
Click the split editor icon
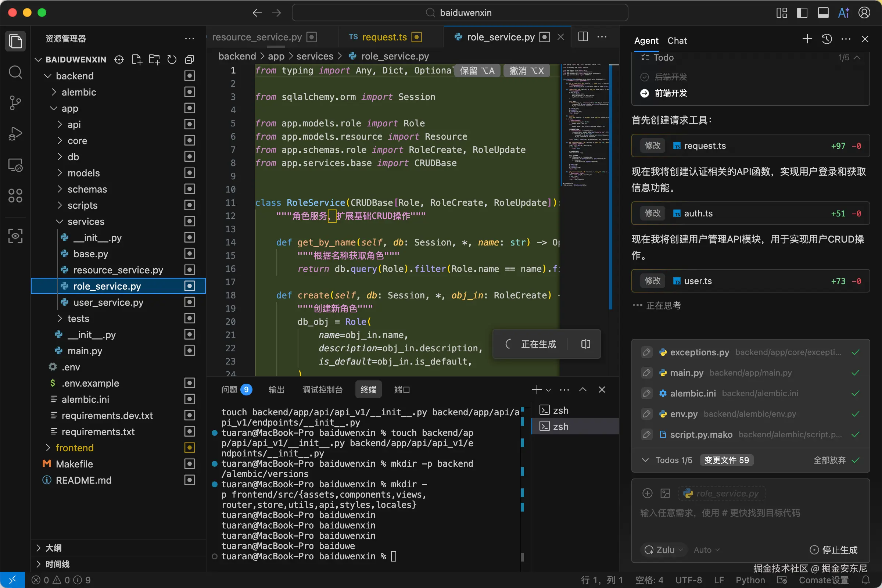pyautogui.click(x=583, y=37)
